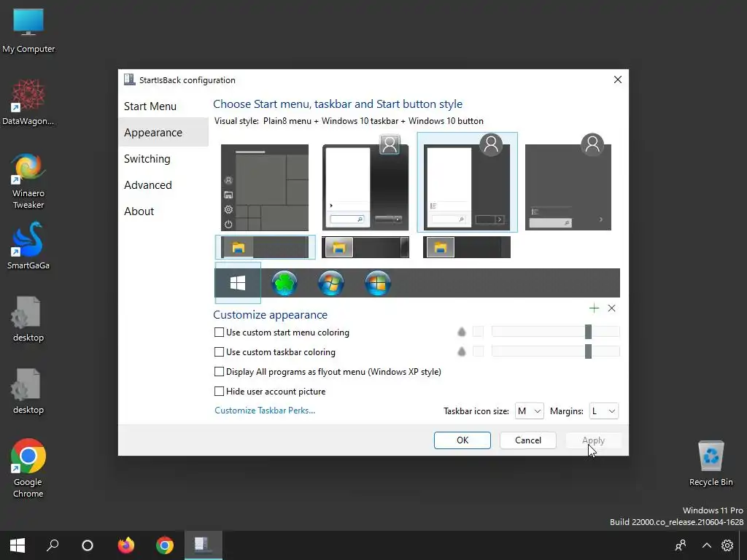747x560 pixels.
Task: Pick the Windows 7 style start orb
Action: pyautogui.click(x=331, y=284)
